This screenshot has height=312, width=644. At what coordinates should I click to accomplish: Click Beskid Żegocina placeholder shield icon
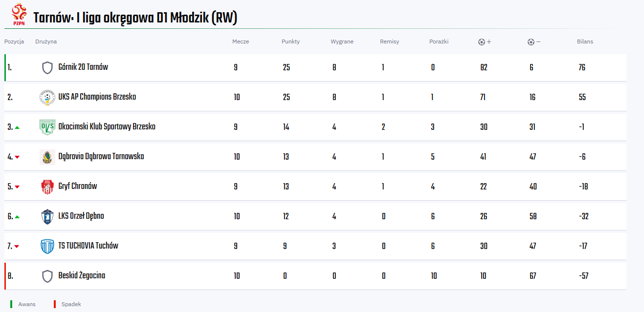click(x=47, y=276)
